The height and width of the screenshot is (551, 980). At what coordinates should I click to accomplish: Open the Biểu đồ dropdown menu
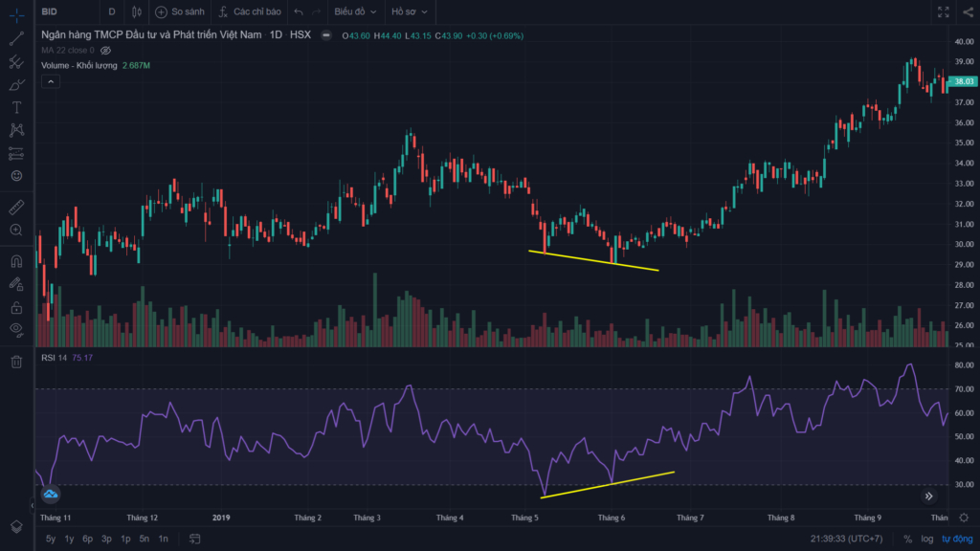tap(355, 11)
